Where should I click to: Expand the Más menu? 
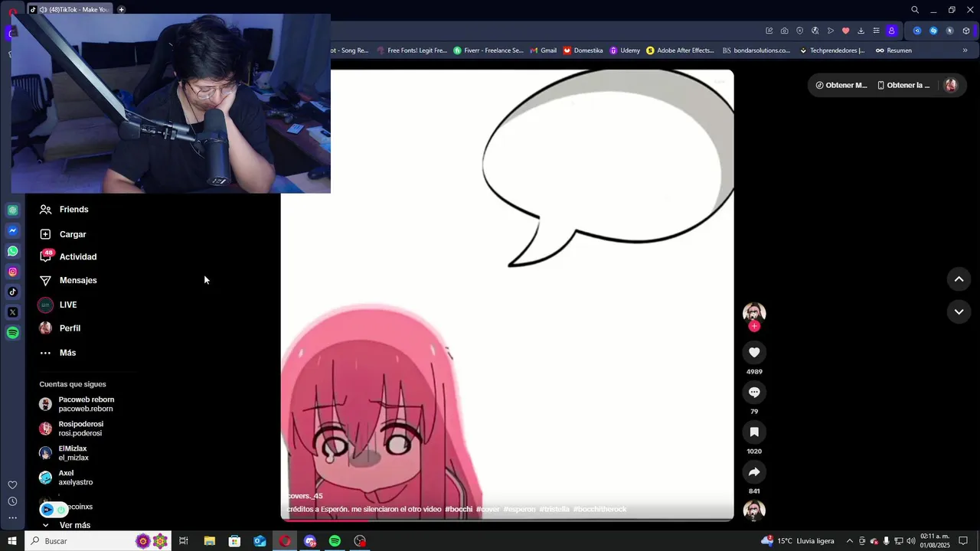(57, 353)
